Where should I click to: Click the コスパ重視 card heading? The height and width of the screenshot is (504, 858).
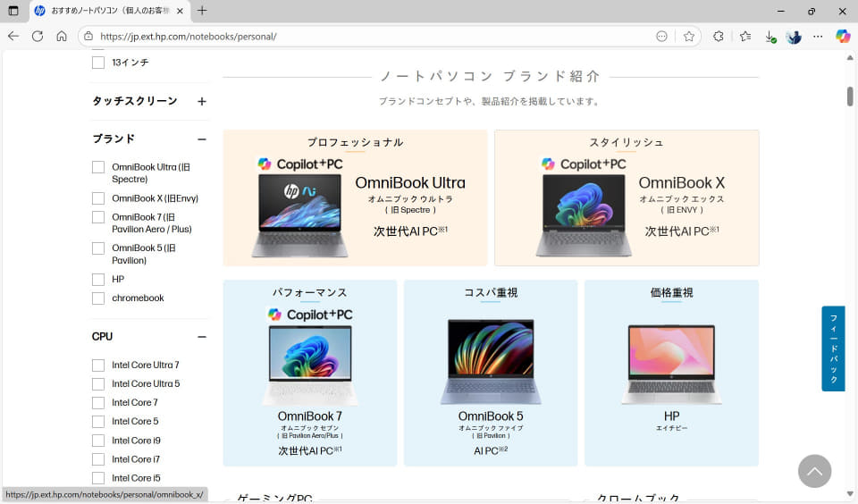(491, 293)
